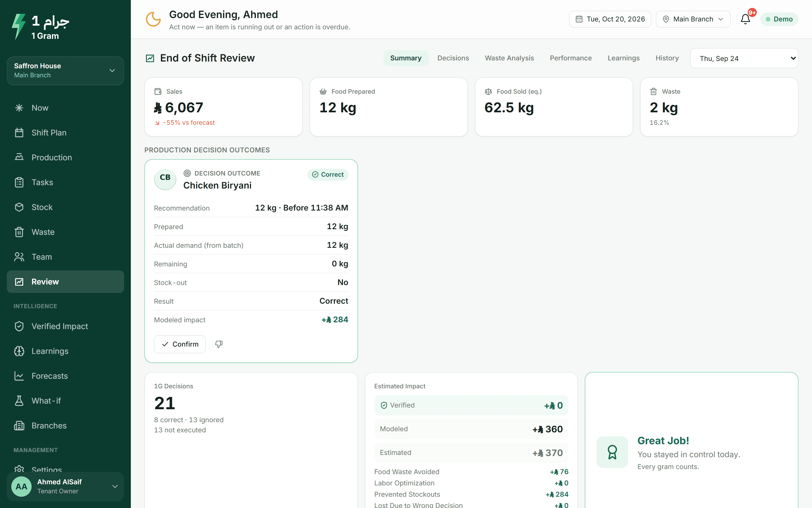Open the Waste Analysis tab
The image size is (812, 508).
pos(509,58)
